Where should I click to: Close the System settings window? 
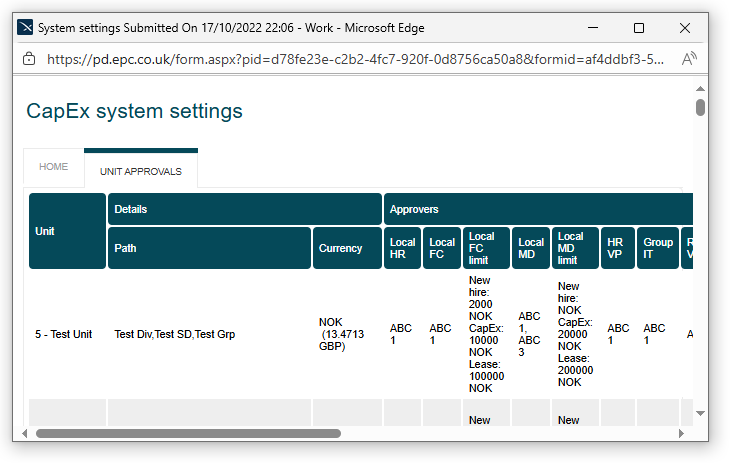[685, 28]
